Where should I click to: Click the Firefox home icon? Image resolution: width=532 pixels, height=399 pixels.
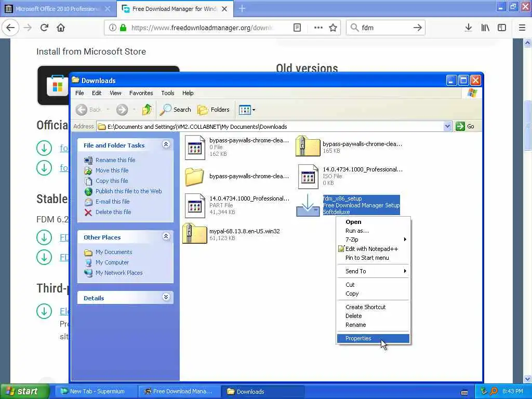click(x=61, y=28)
